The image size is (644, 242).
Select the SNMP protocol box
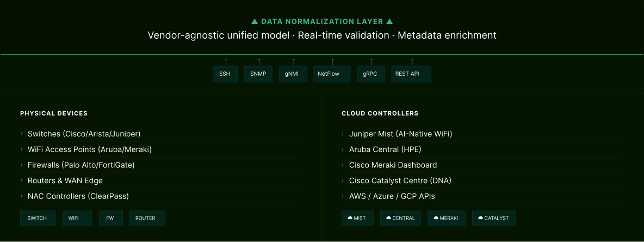[258, 74]
